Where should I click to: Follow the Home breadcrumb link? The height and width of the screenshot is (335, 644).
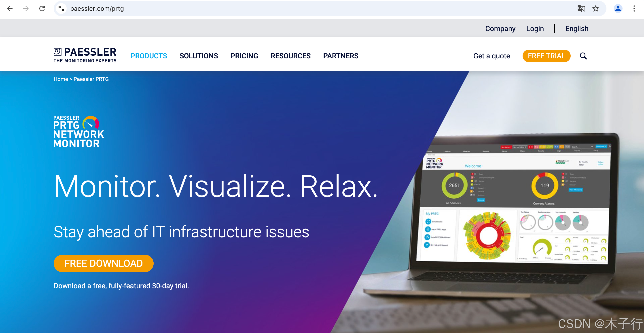(x=61, y=79)
